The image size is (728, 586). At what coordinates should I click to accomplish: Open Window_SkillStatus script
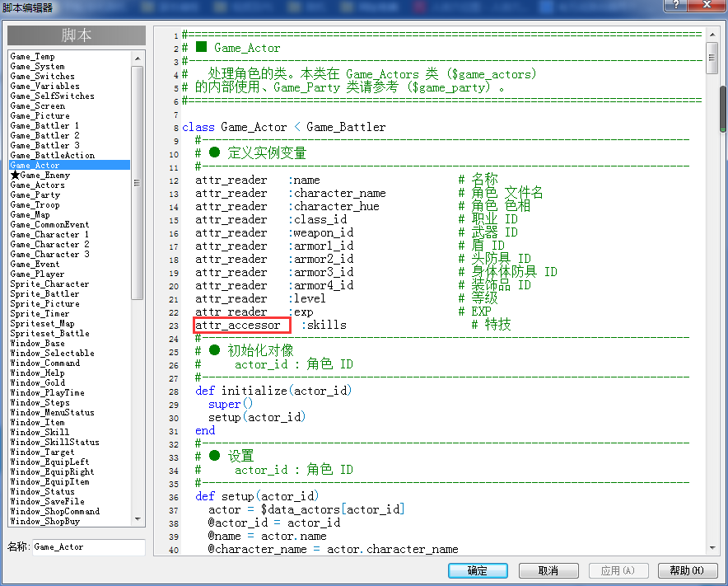pyautogui.click(x=55, y=442)
